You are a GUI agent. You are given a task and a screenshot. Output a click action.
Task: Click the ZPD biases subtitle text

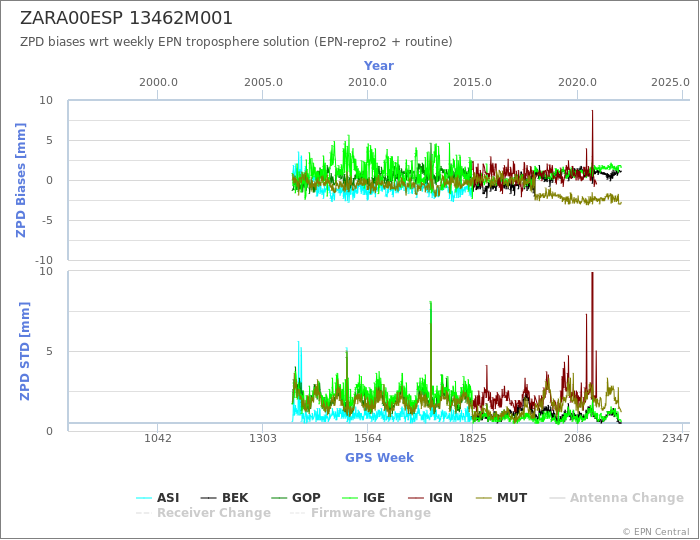click(x=236, y=42)
